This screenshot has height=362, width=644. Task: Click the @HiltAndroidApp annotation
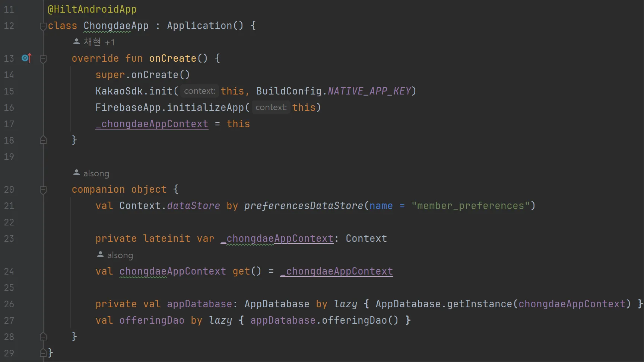click(92, 9)
